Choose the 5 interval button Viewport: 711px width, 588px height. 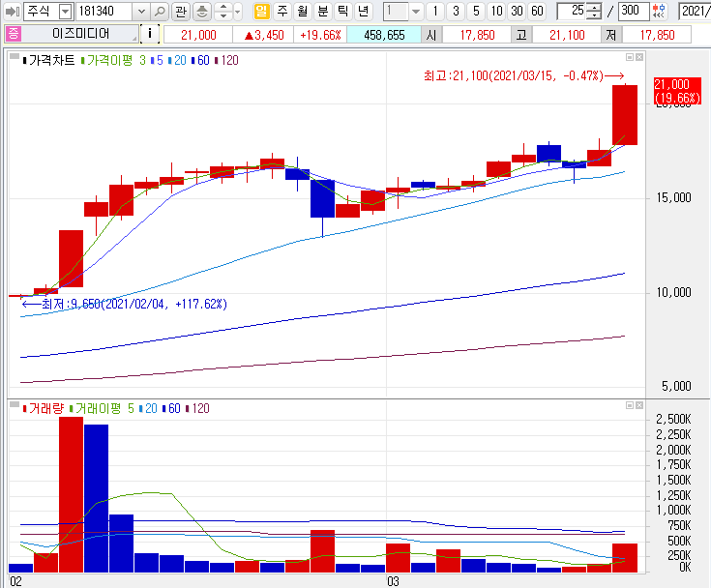point(476,11)
